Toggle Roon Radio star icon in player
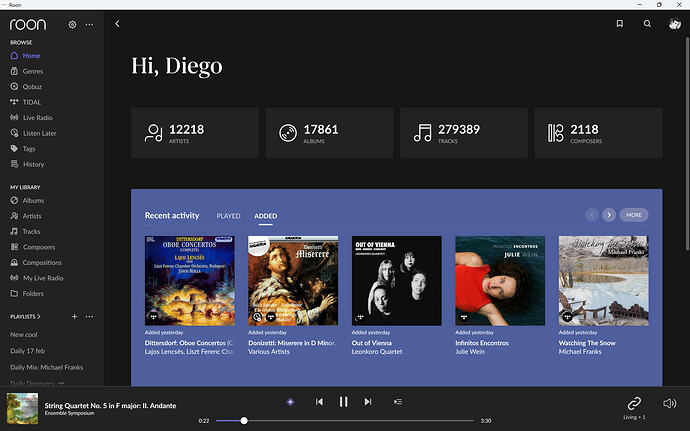The width and height of the screenshot is (690, 431). pos(290,402)
